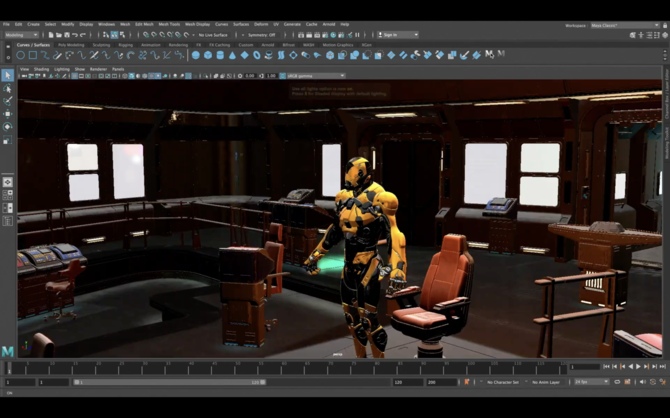Viewport: 670px width, 418px height.
Task: Click the Pencil curve tool shelf icon
Action: [57, 55]
